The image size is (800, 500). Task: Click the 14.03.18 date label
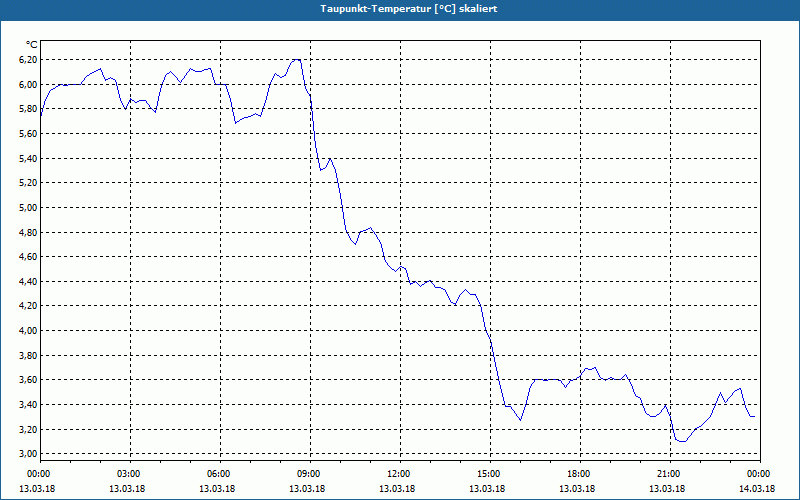pyautogui.click(x=757, y=489)
